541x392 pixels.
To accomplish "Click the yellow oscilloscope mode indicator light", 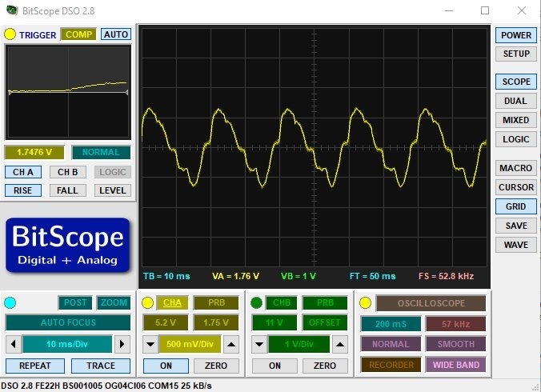I will (365, 302).
